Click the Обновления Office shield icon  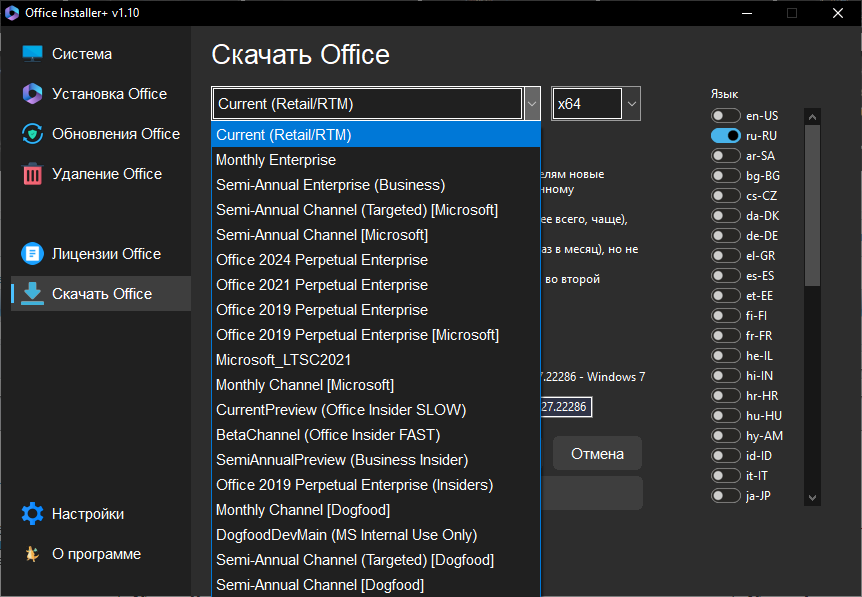(x=33, y=134)
